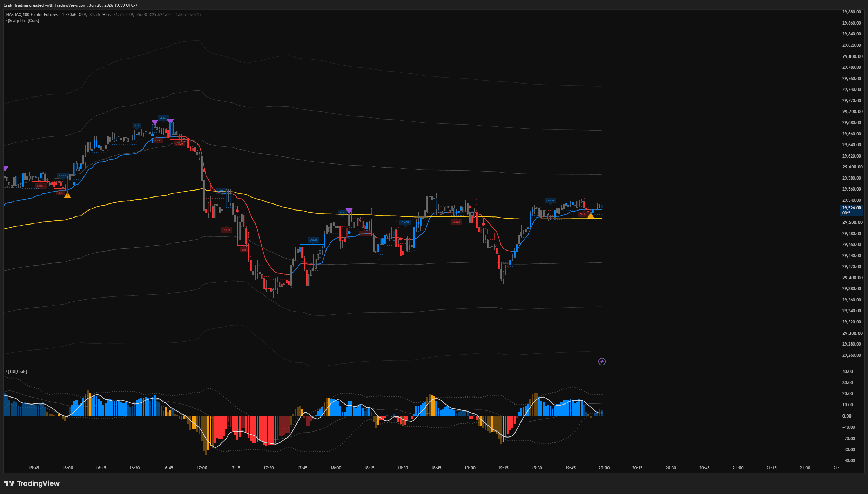This screenshot has height=494, width=868.
Task: Click the blue ChoCH label near 19:35
Action: click(550, 201)
